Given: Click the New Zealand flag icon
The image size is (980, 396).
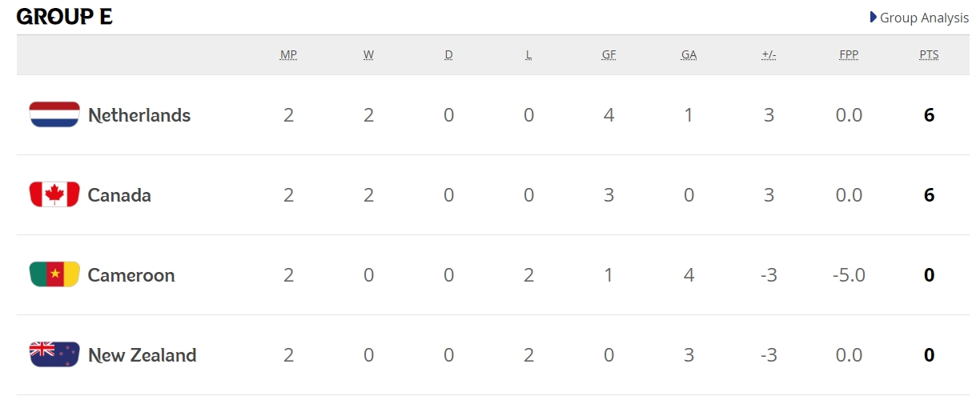Looking at the screenshot, I should coord(54,355).
